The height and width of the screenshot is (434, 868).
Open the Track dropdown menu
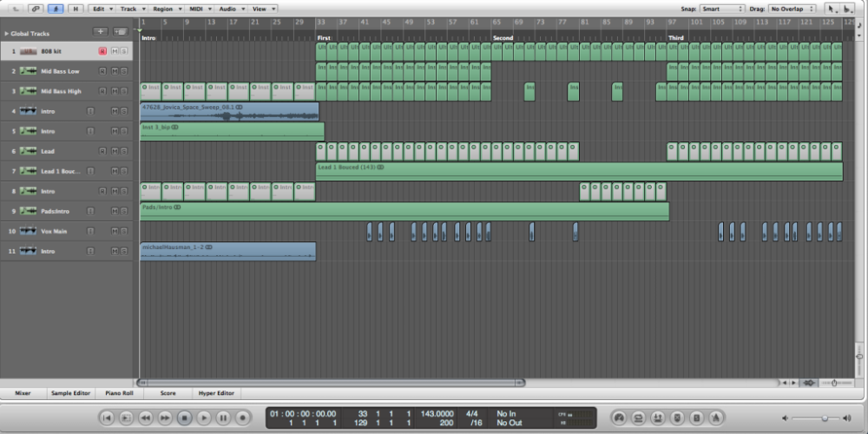[x=133, y=9]
